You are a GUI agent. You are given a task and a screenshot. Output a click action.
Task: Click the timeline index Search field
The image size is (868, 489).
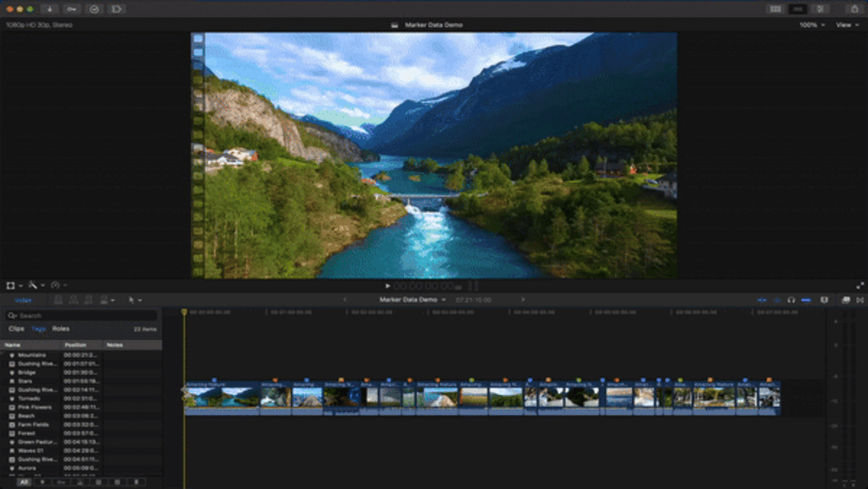81,315
